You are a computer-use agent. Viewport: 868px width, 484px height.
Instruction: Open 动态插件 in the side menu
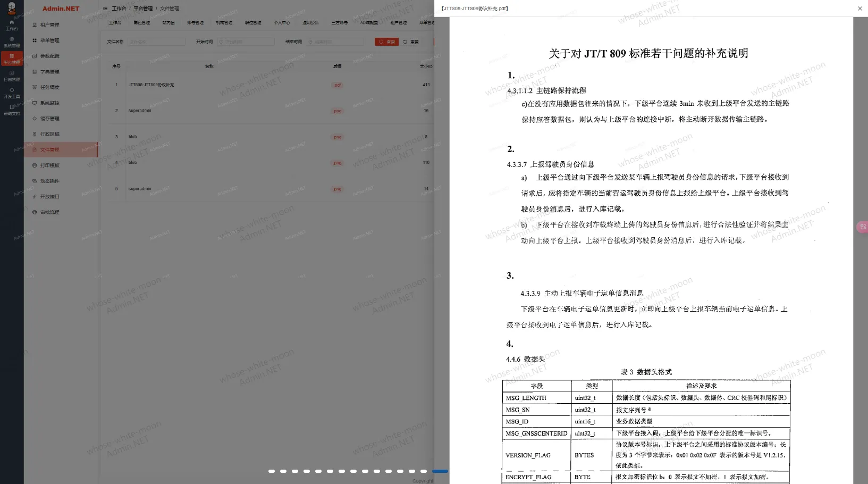[x=62, y=181]
